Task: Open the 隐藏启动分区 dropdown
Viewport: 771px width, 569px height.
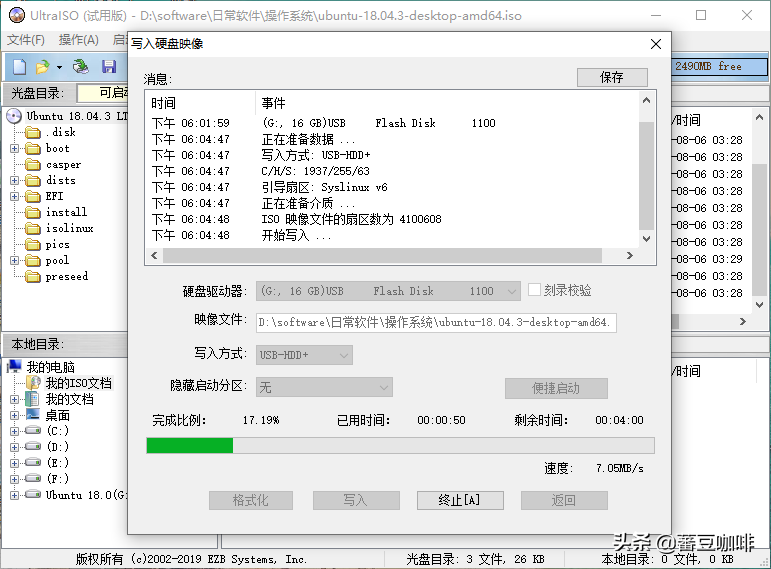Action: point(324,388)
